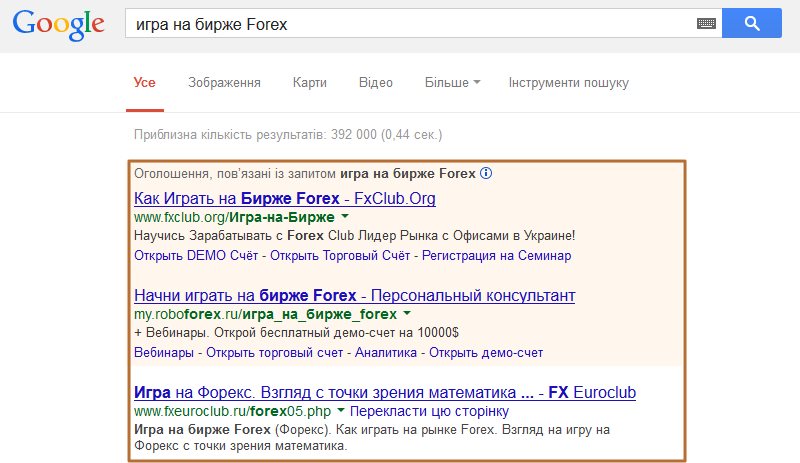Expand the arrow next to www.fxeuroclub.ru URL

[x=341, y=410]
